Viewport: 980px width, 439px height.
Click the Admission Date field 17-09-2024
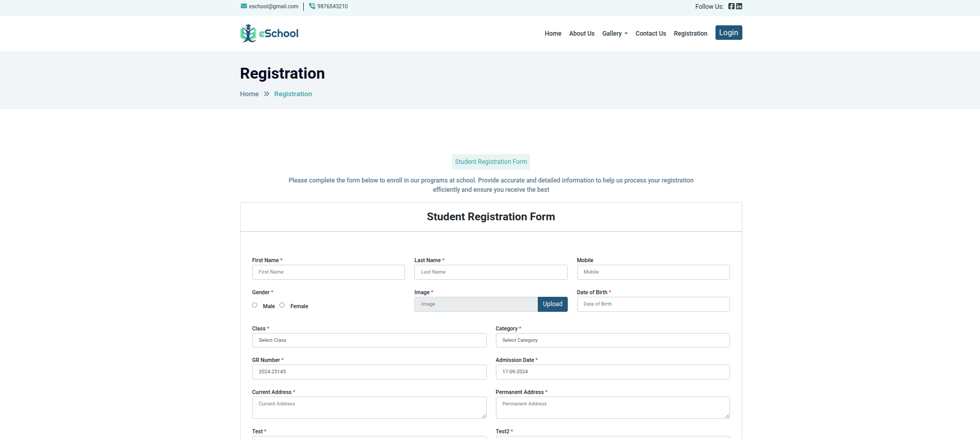coord(613,372)
